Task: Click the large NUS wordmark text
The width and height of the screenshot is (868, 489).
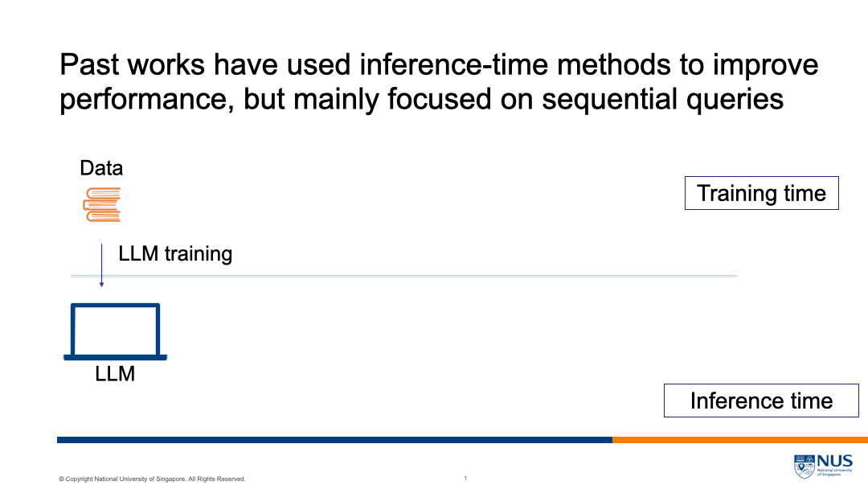Action: pos(834,461)
